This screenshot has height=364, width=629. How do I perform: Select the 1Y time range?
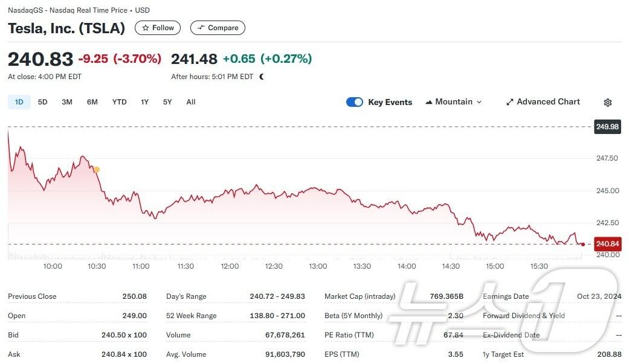point(144,102)
